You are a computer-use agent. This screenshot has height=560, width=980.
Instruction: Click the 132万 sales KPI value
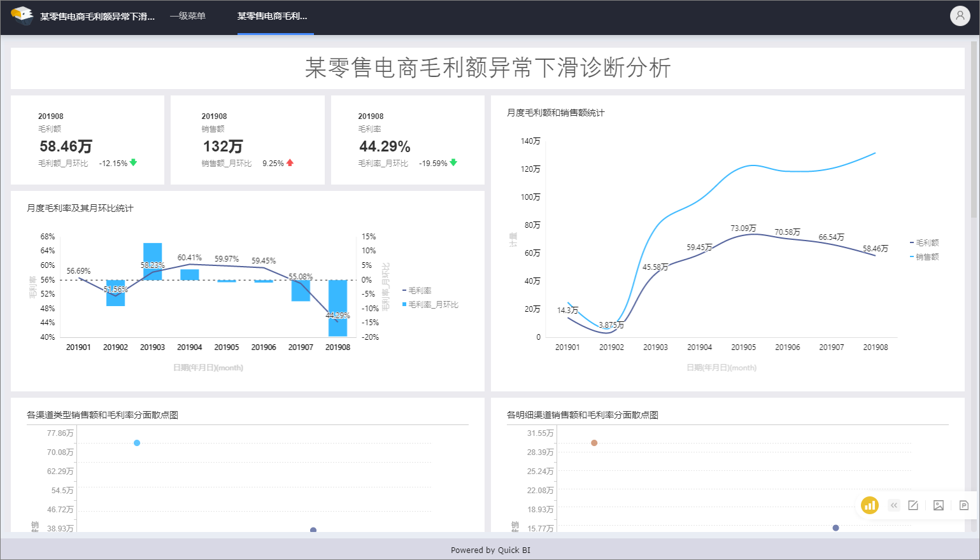tap(223, 146)
